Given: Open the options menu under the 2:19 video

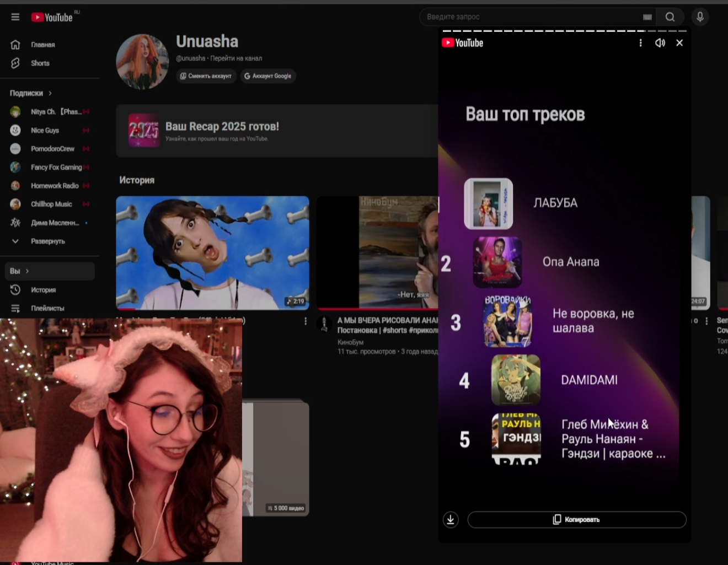Looking at the screenshot, I should tap(306, 321).
